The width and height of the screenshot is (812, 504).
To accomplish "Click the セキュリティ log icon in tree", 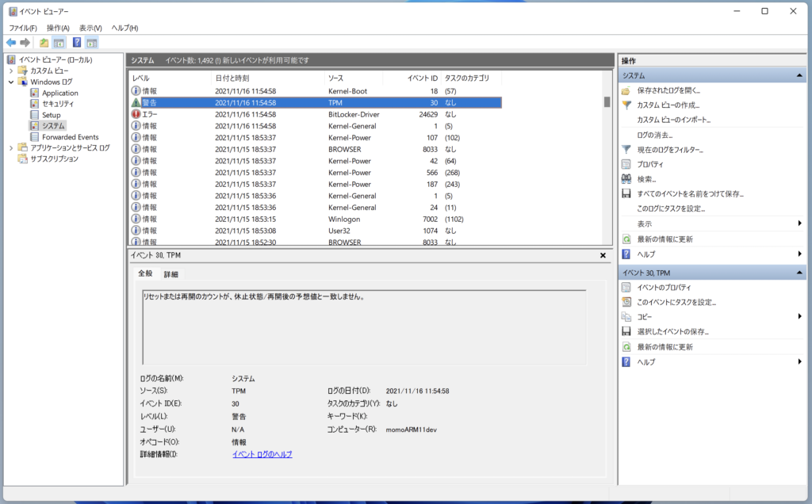I will click(35, 104).
